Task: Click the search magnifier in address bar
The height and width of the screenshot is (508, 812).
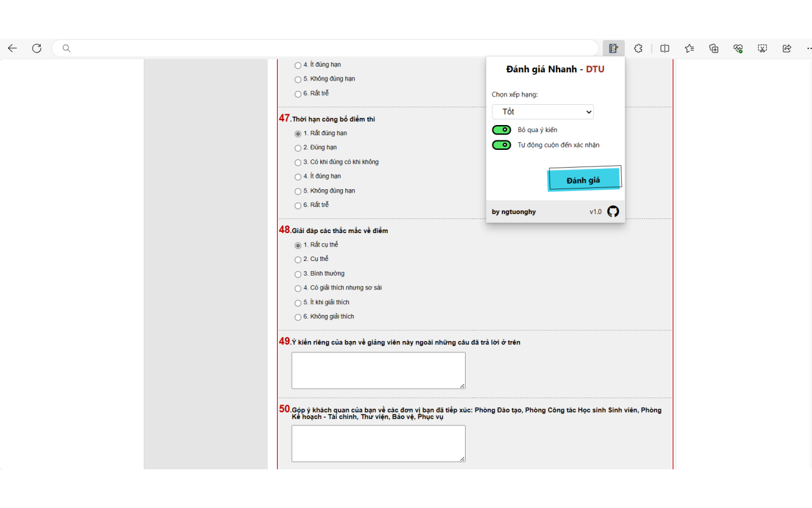Action: click(x=67, y=48)
